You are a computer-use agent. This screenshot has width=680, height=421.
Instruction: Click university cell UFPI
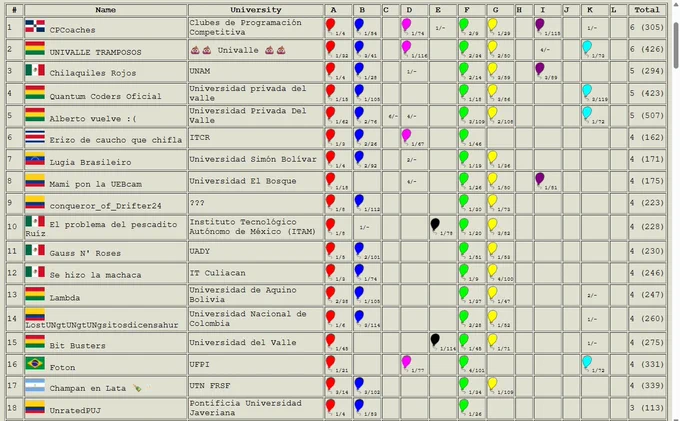click(x=256, y=364)
